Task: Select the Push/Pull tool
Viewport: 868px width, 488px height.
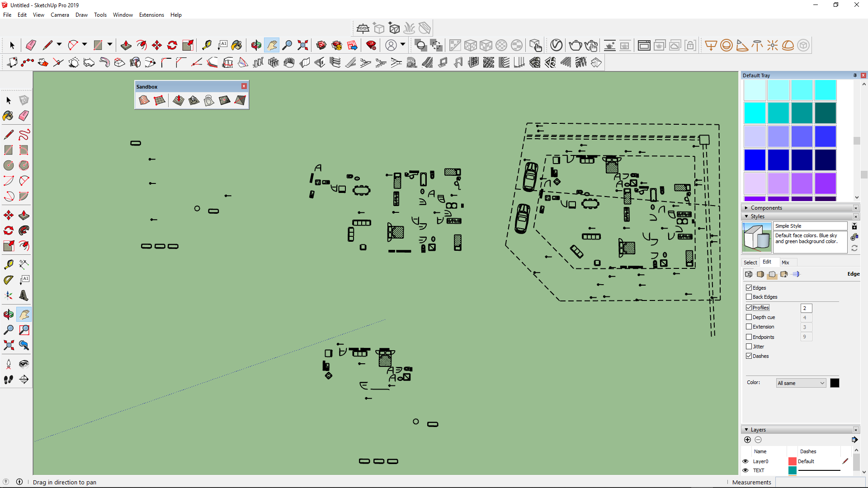Action: tap(126, 45)
